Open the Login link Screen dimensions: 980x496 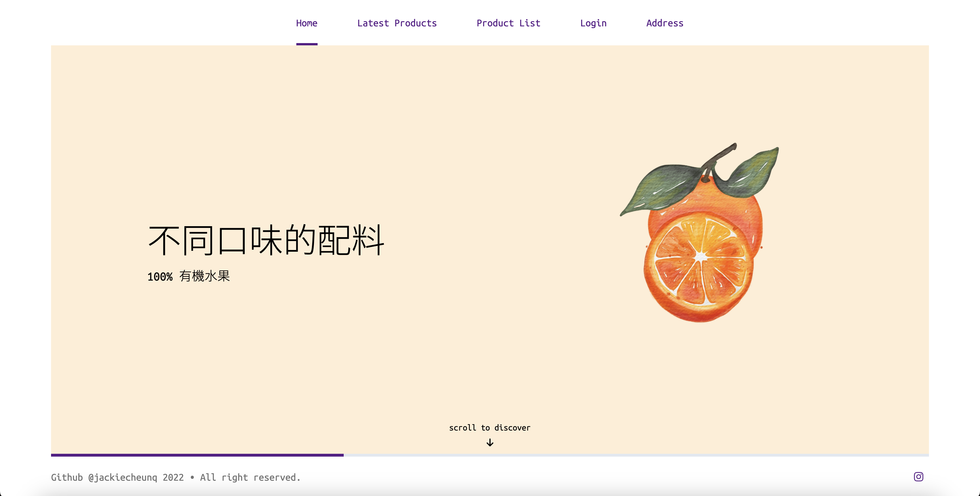[593, 23]
